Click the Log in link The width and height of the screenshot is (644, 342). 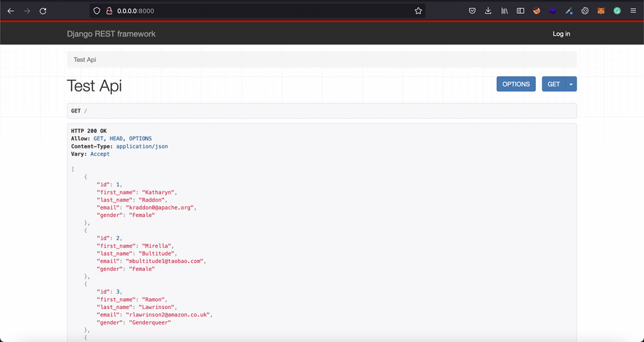[561, 34]
